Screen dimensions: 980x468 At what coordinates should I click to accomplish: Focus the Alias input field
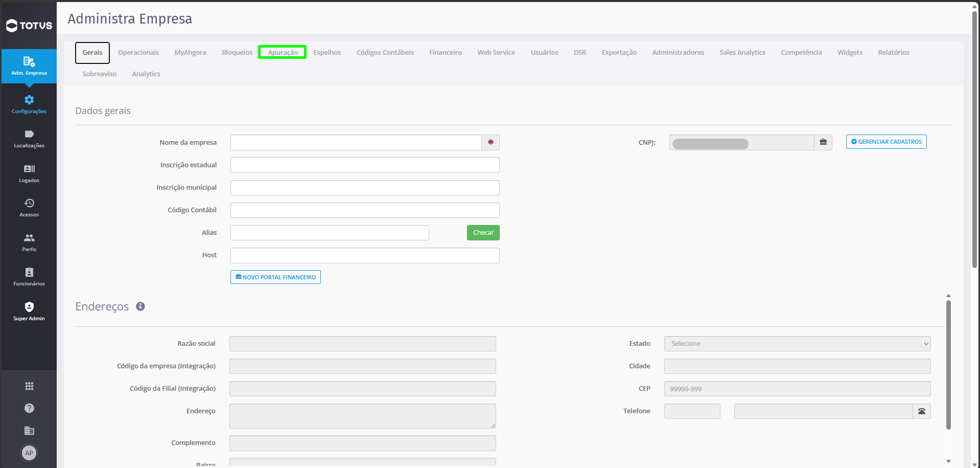330,233
